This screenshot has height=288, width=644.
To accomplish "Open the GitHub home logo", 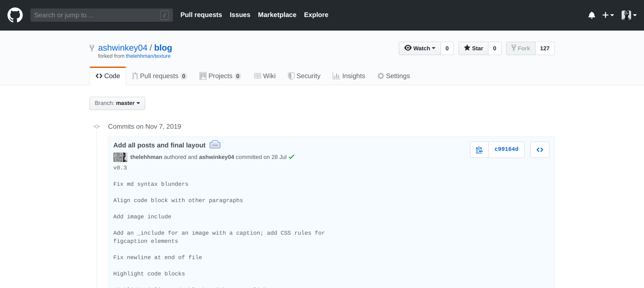I will tap(15, 15).
